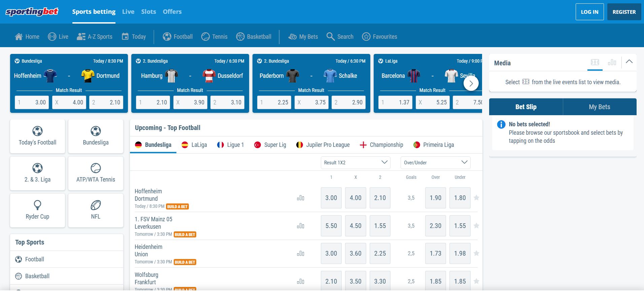
Task: Open Ryder Cup tile
Action: 38,211
